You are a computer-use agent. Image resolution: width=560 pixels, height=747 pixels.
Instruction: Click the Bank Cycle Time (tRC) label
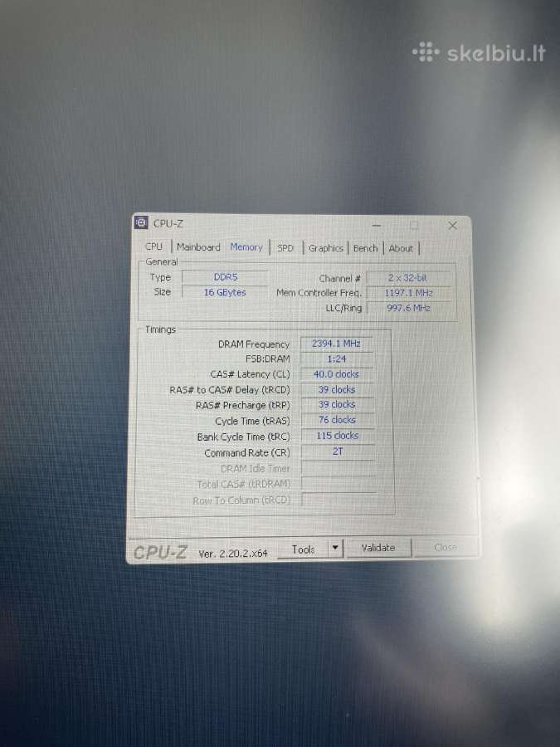pos(243,437)
